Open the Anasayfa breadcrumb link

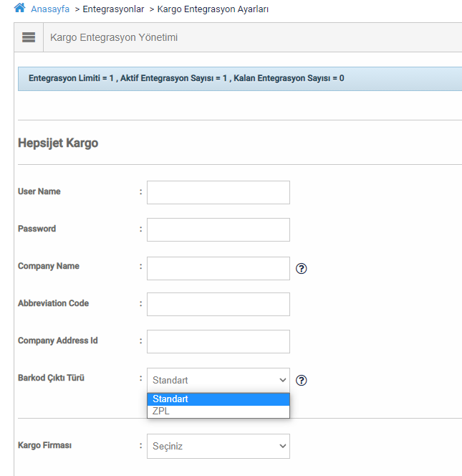point(50,9)
